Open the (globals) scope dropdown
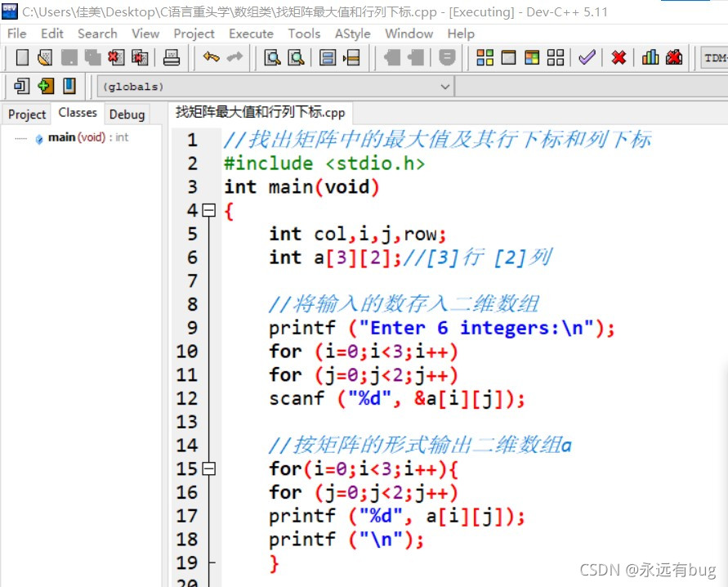The width and height of the screenshot is (728, 587). coord(275,87)
